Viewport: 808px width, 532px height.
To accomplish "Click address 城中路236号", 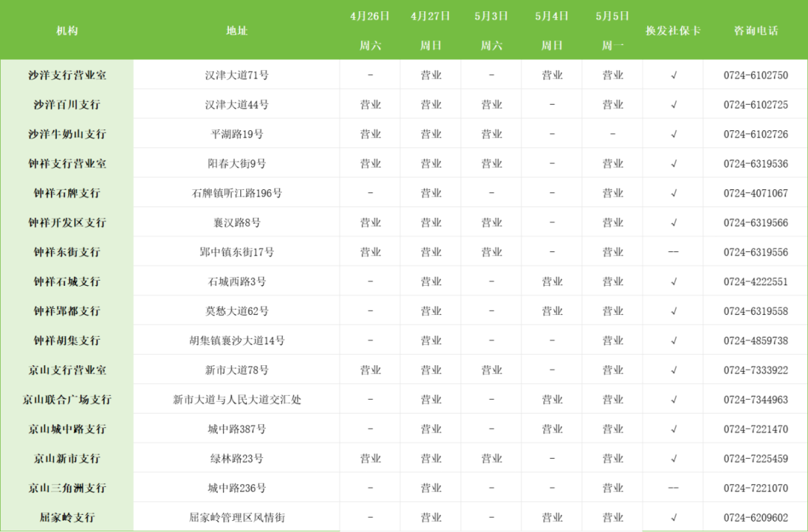I will click(x=236, y=488).
